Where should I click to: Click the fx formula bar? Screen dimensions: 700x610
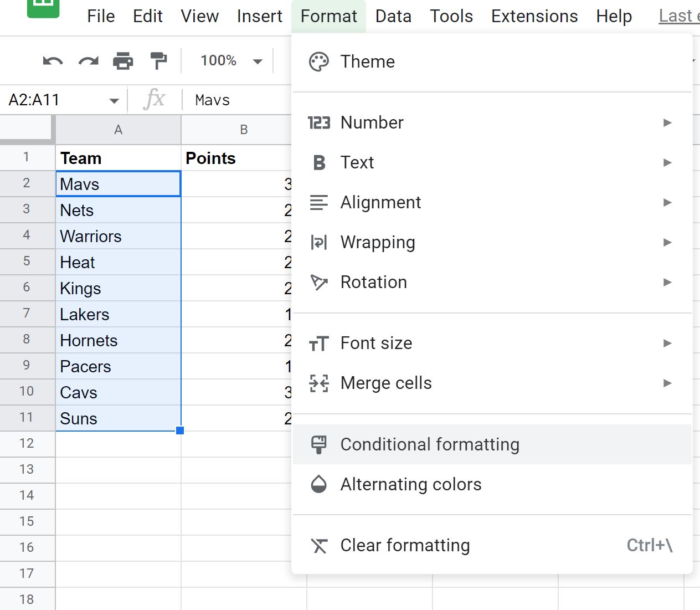click(155, 100)
